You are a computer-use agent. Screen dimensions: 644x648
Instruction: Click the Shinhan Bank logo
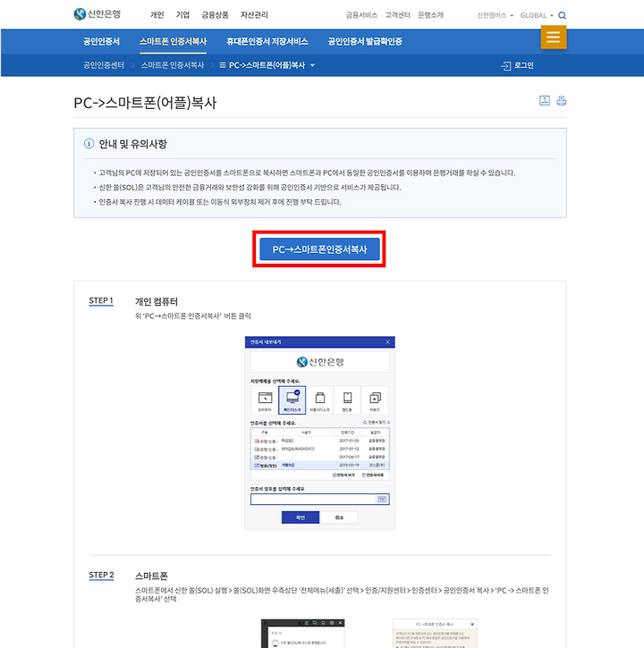(97, 14)
